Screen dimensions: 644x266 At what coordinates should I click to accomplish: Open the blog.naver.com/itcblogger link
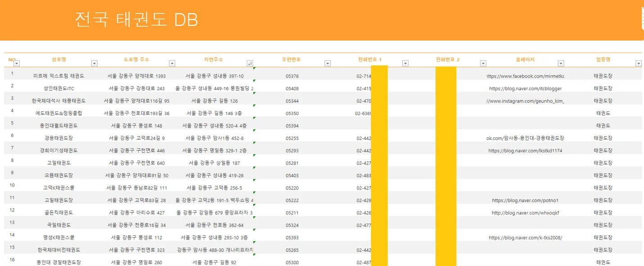[525, 88]
